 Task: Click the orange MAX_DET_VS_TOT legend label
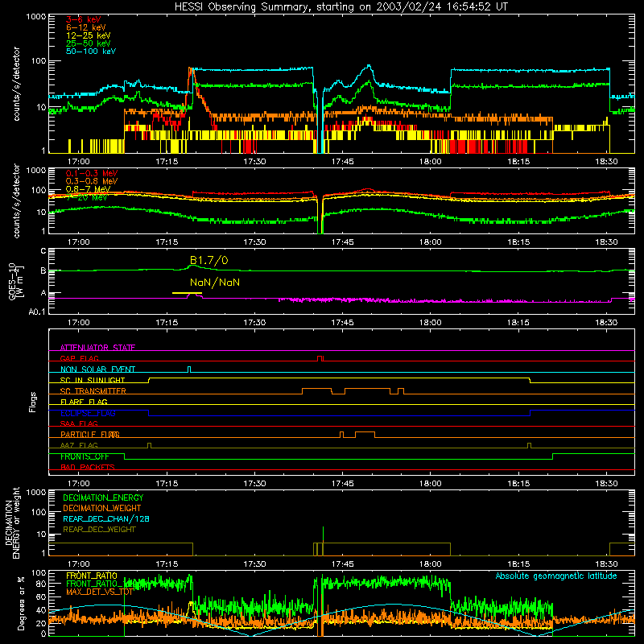(x=99, y=592)
